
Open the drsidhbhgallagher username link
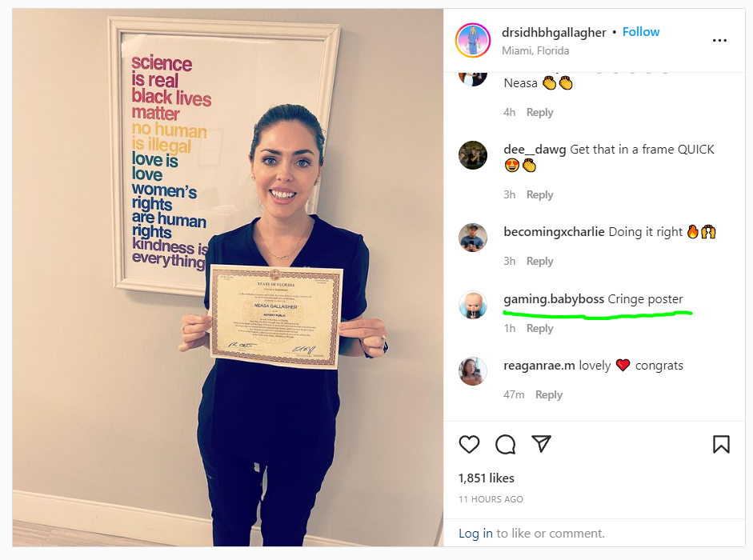click(554, 32)
